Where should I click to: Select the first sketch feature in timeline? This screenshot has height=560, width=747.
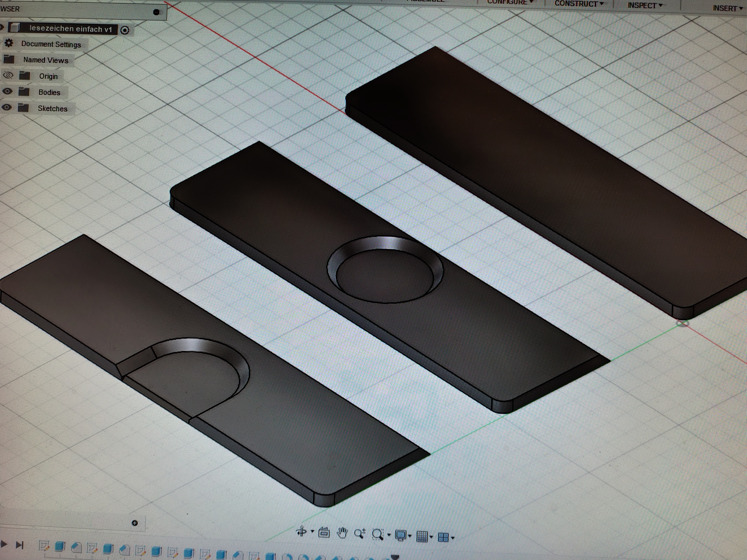tap(44, 545)
